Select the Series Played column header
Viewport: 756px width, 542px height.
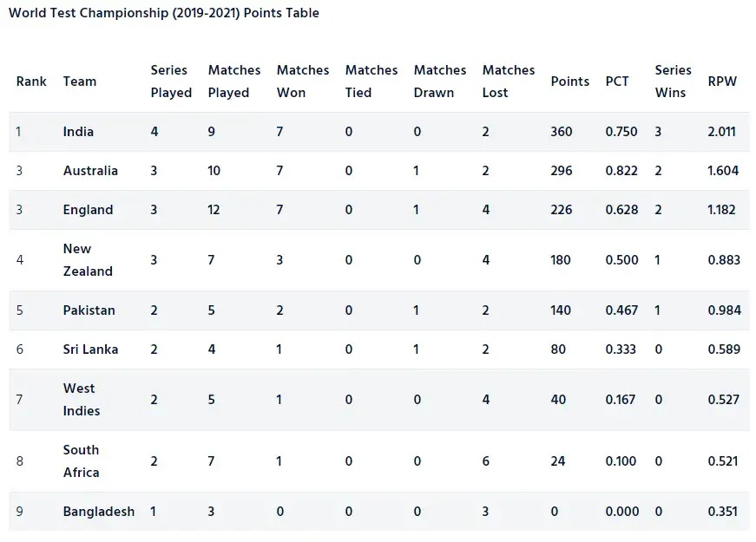[171, 82]
